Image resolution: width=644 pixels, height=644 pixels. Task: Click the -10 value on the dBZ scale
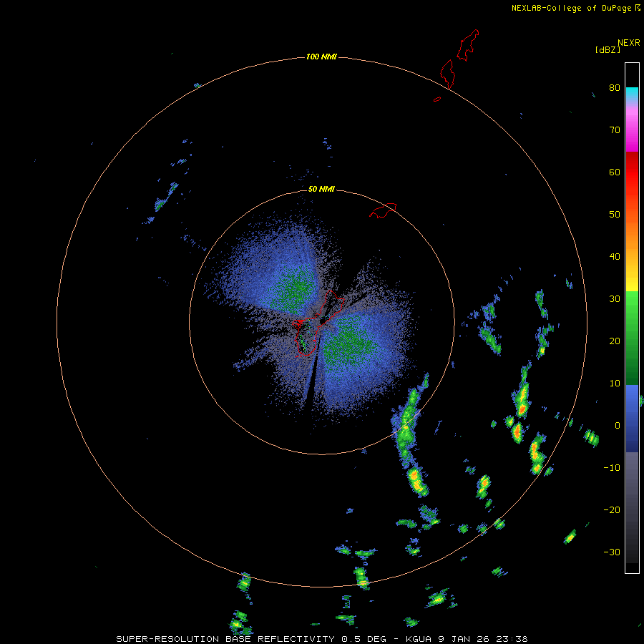pyautogui.click(x=612, y=468)
